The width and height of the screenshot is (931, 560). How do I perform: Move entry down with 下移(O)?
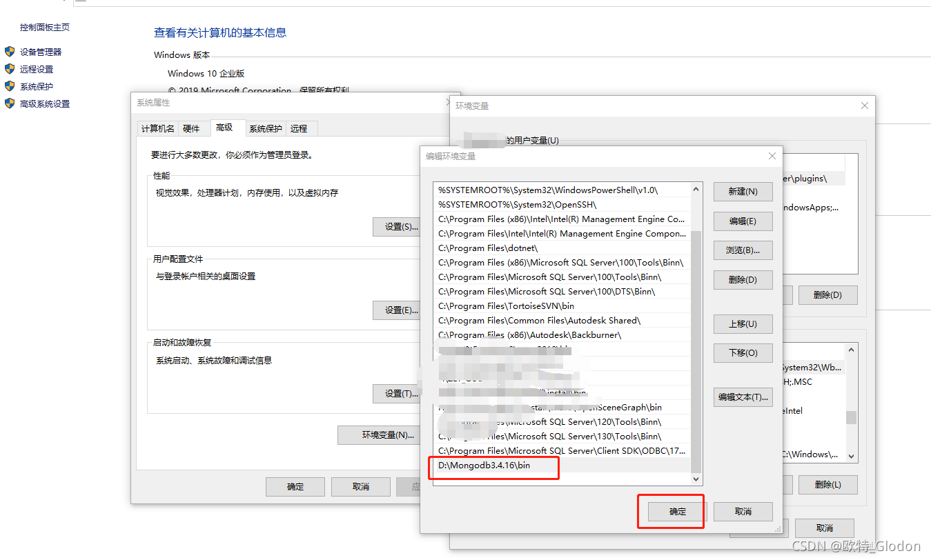click(743, 352)
